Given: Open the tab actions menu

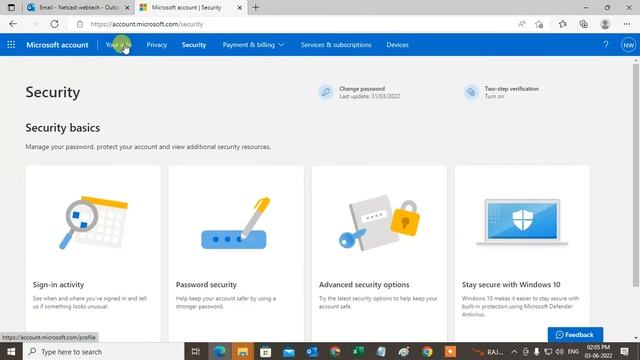Looking at the screenshot, I should [11, 7].
